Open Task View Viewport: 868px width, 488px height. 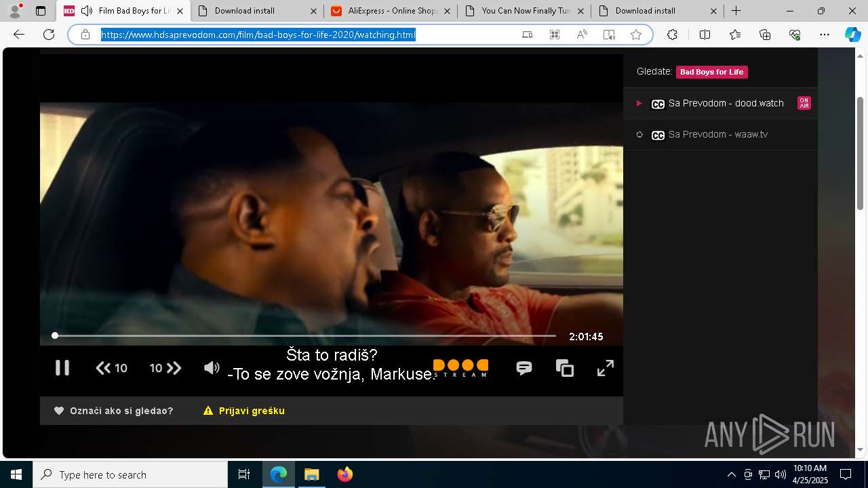244,474
